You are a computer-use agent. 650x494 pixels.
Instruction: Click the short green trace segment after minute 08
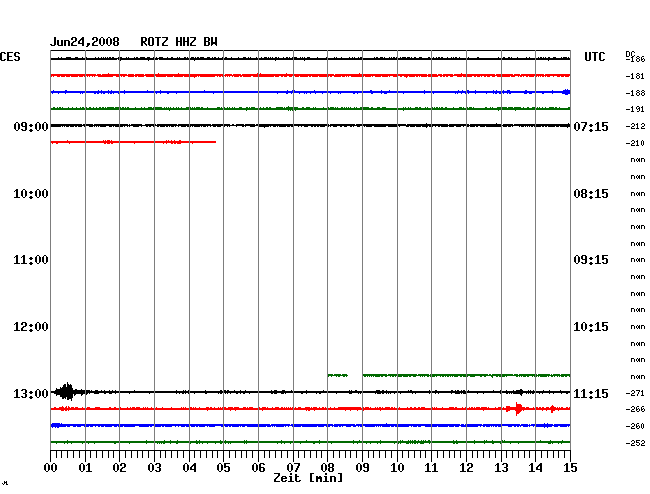[337, 375]
